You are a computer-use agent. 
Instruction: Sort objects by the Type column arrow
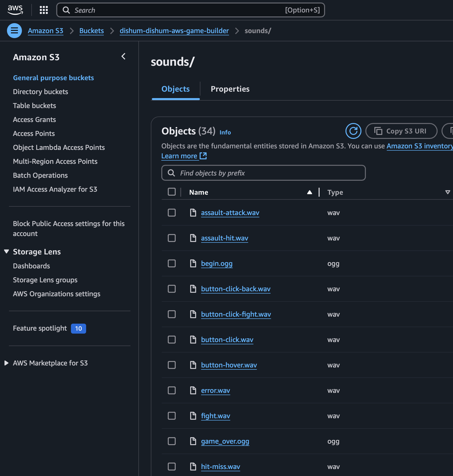click(x=448, y=192)
